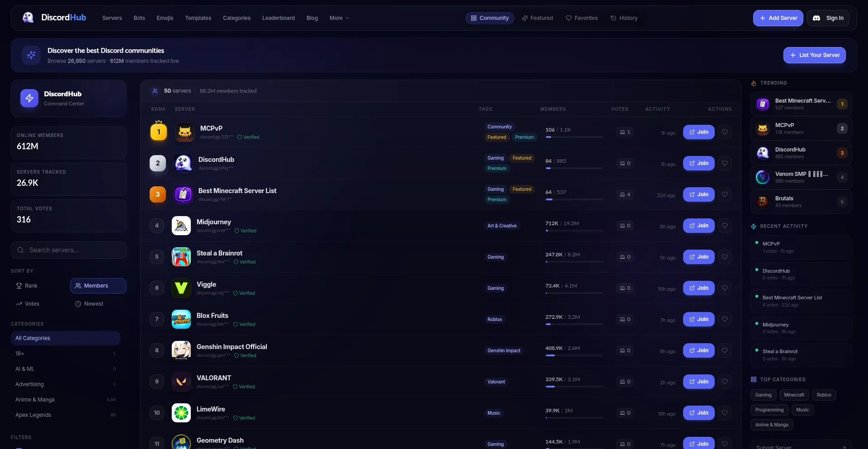868x449 pixels.
Task: Open the MCPvP server avatar
Action: click(184, 132)
